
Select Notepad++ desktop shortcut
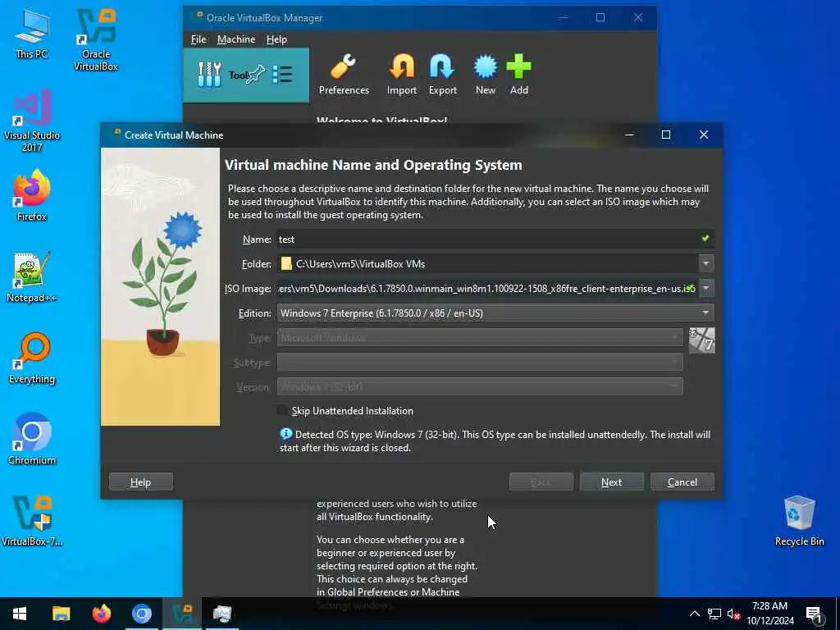click(x=32, y=277)
